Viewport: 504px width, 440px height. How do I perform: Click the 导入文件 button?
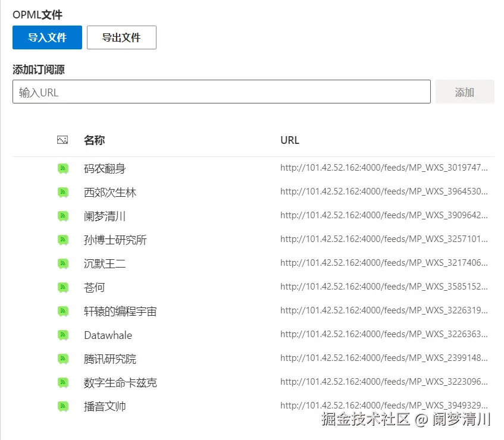(47, 37)
